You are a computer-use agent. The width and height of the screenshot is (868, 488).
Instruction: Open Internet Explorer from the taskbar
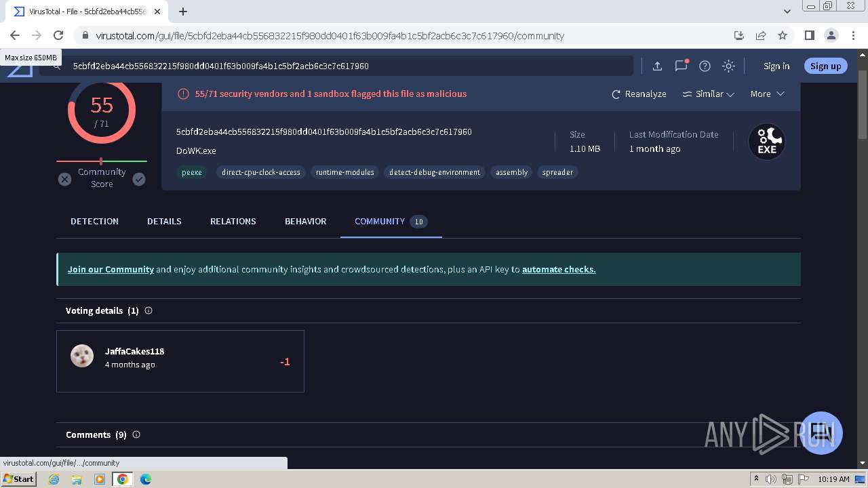(x=54, y=479)
